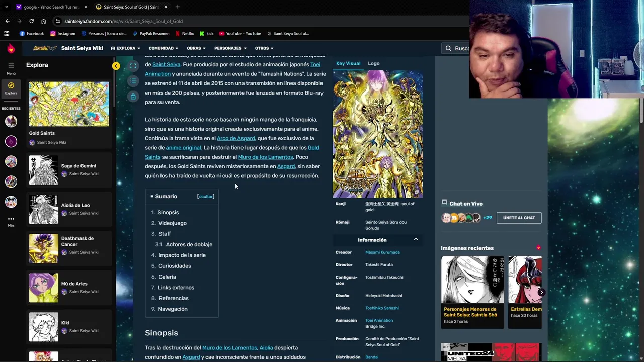This screenshot has width=644, height=362.
Task: Toggle fullscreen expand icon beside article
Action: click(x=133, y=66)
